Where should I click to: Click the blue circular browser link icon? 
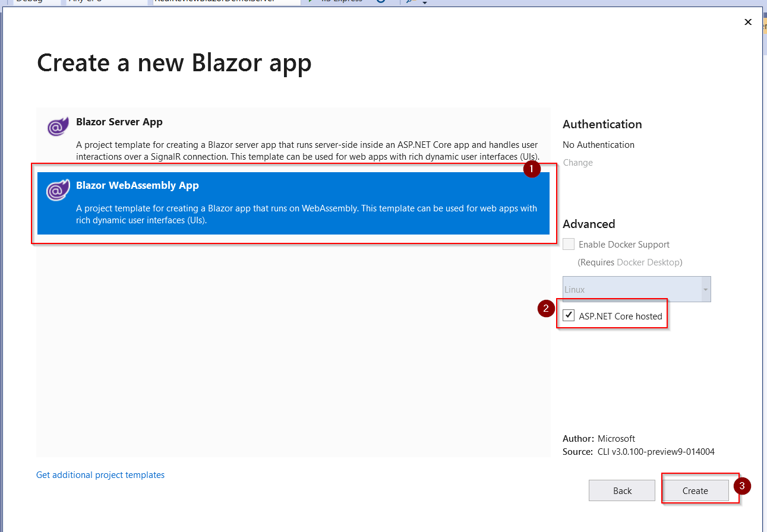click(x=381, y=2)
